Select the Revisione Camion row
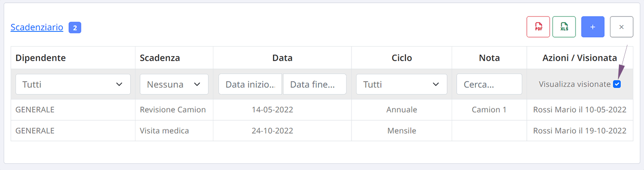644x170 pixels. pos(322,110)
